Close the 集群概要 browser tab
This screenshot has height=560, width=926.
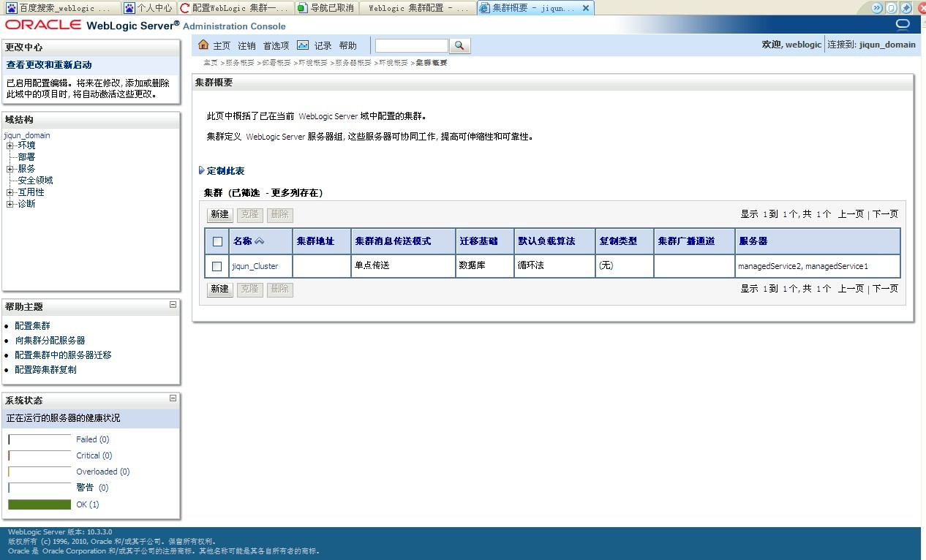pyautogui.click(x=586, y=8)
